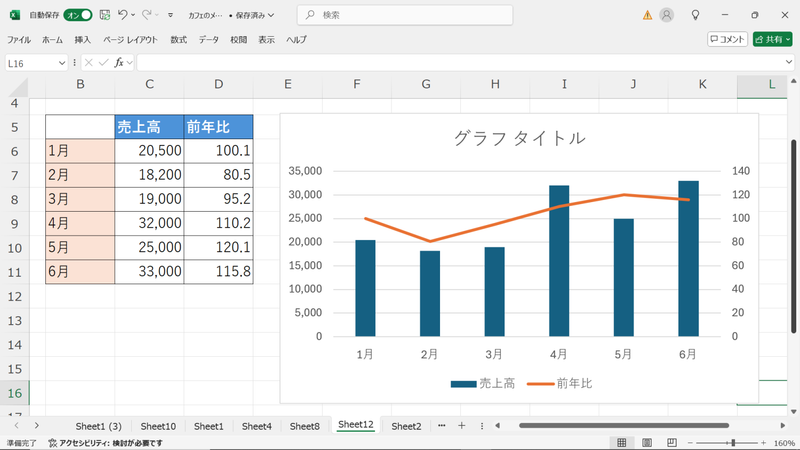This screenshot has height=450, width=800.
Task: Switch to Sheet1 (3) tab
Action: 98,426
